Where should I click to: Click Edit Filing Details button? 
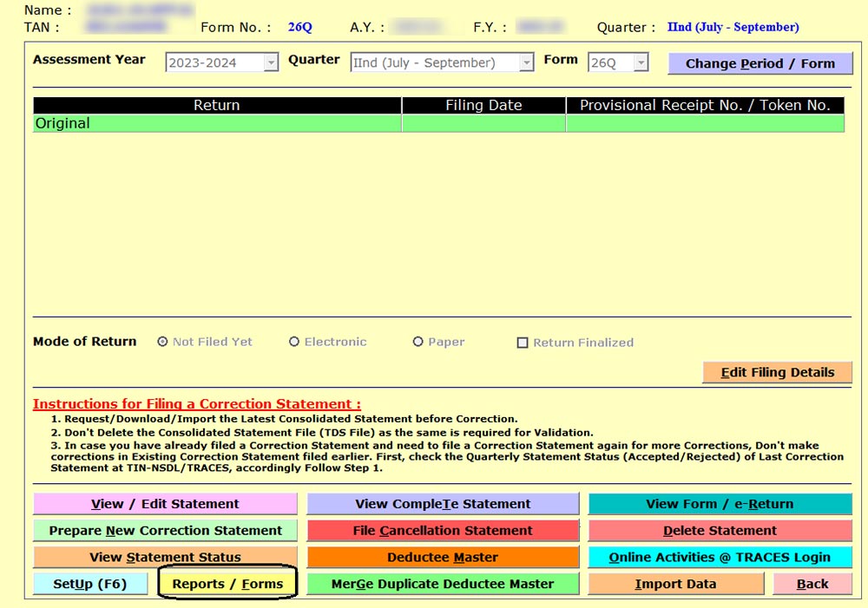(x=777, y=372)
